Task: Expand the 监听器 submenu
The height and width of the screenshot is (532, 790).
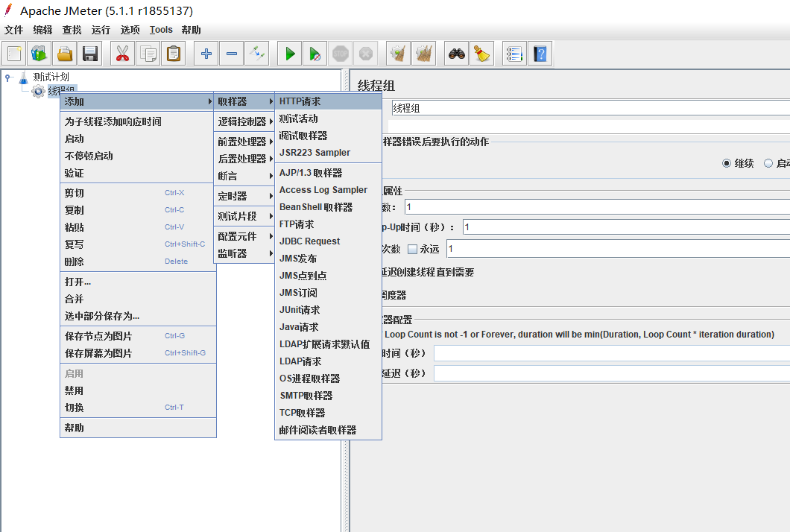Action: click(x=244, y=253)
